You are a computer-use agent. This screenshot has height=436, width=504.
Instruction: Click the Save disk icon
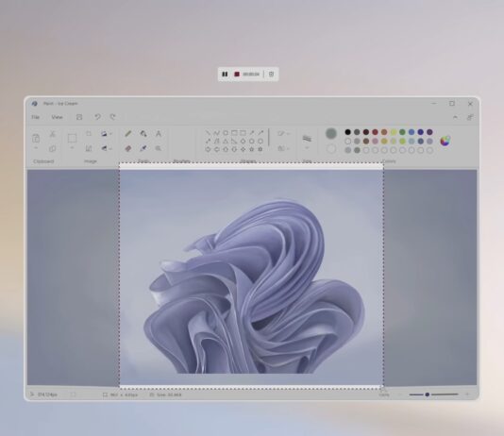pos(79,117)
